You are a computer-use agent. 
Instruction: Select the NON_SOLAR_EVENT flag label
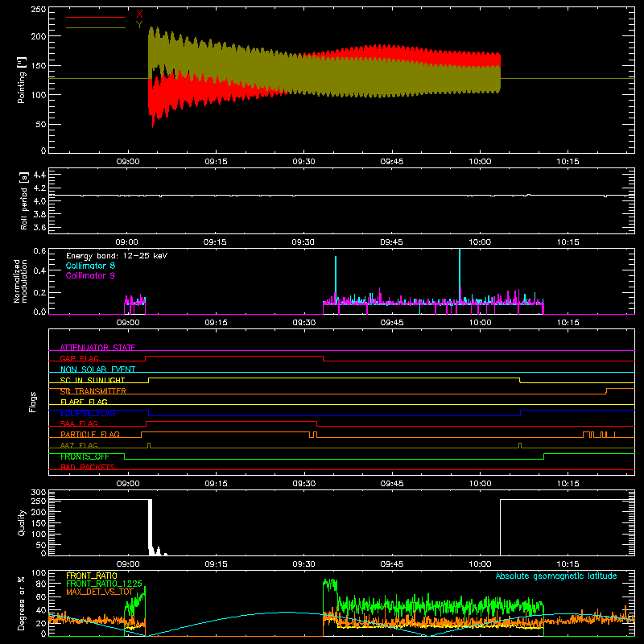[x=97, y=369]
